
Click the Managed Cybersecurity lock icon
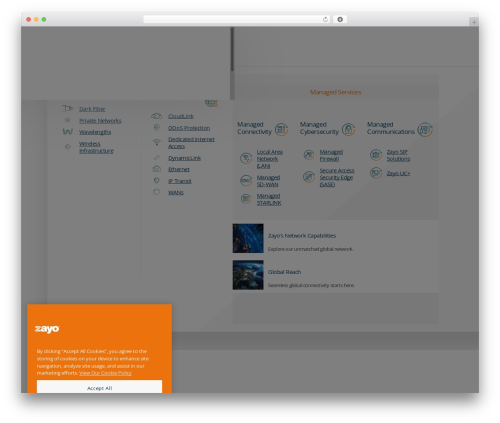coord(348,129)
